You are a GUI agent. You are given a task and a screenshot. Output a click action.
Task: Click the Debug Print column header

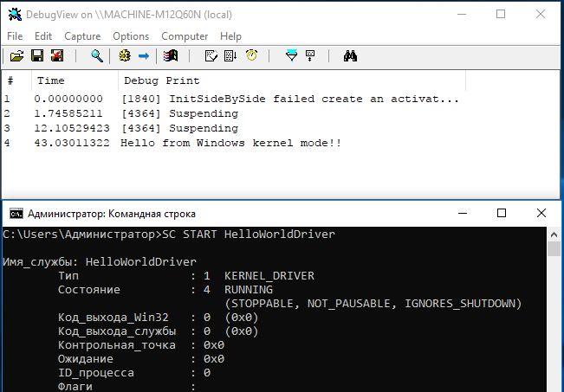click(x=292, y=80)
